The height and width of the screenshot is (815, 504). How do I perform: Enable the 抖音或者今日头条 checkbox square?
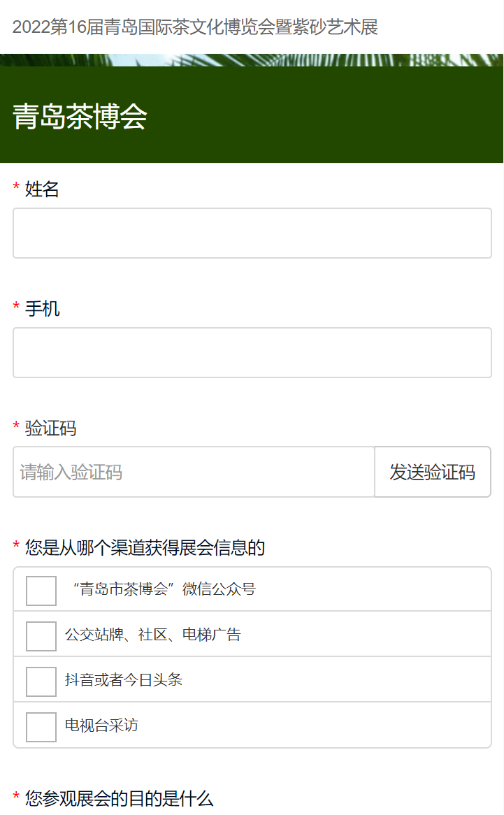click(x=41, y=681)
